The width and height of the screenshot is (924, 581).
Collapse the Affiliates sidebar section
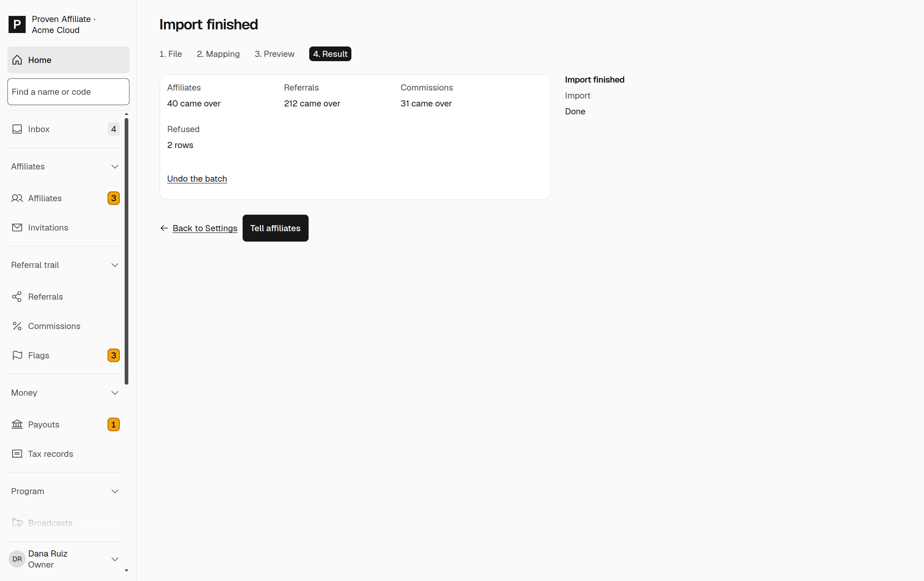(115, 166)
